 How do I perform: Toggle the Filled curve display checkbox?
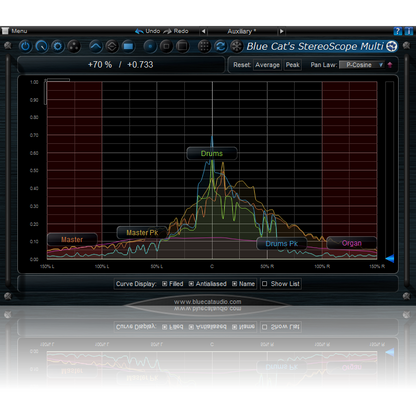165,284
